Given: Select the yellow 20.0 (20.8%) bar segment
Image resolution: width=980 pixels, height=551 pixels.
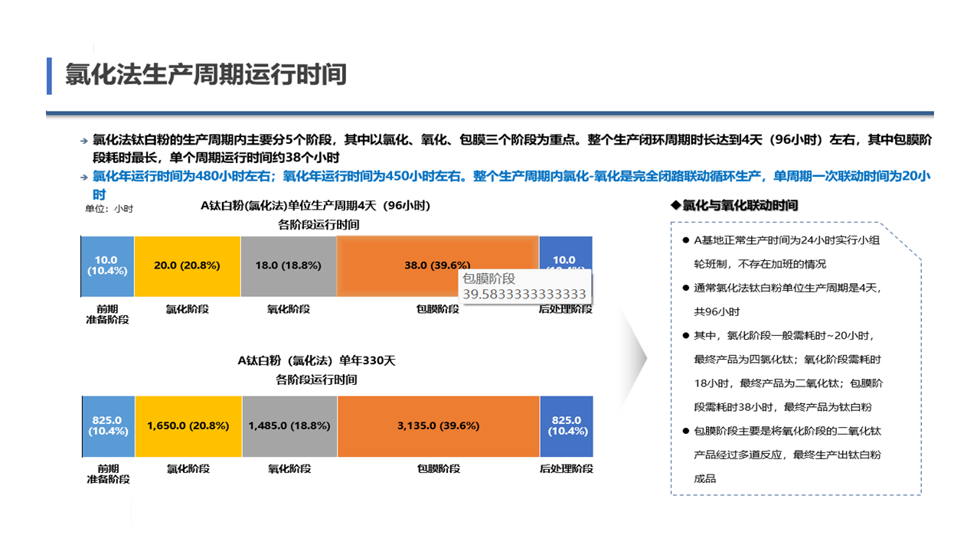Looking at the screenshot, I should pyautogui.click(x=187, y=266).
